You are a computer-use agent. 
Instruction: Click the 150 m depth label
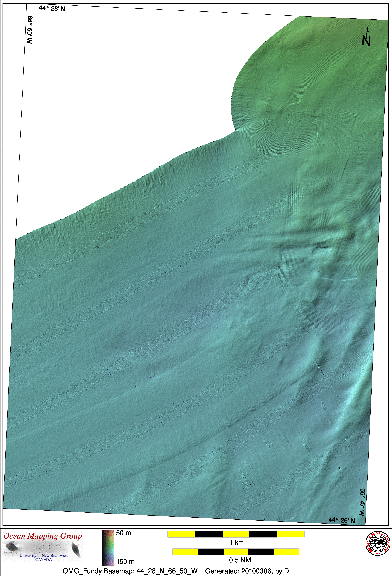[125, 561]
